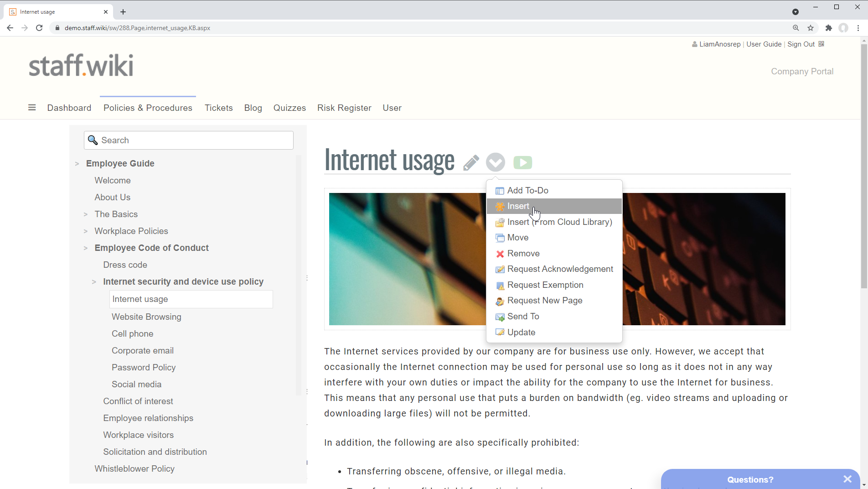Choose Add To-Do from the menu
868x489 pixels.
[554, 190]
